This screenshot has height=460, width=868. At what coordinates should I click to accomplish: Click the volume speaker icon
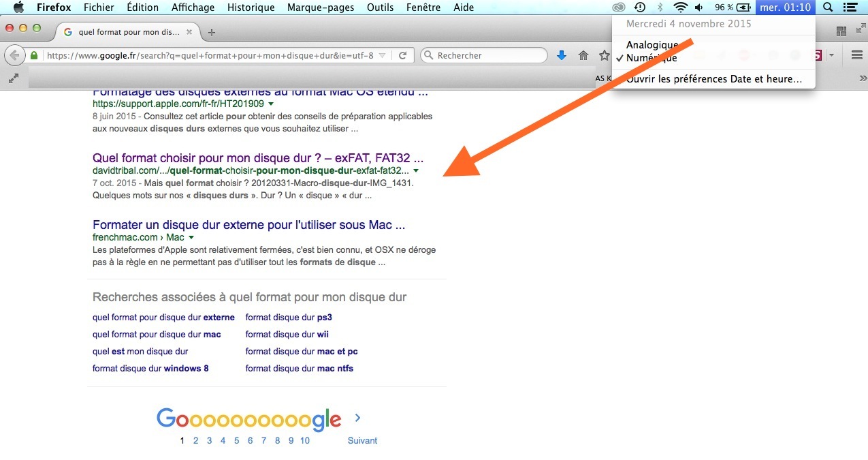(x=699, y=7)
